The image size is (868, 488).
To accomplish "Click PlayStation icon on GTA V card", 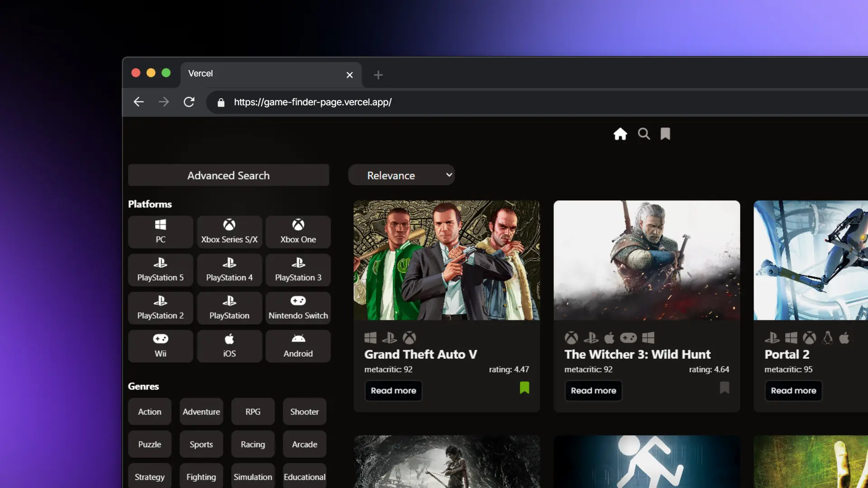I will pos(390,338).
